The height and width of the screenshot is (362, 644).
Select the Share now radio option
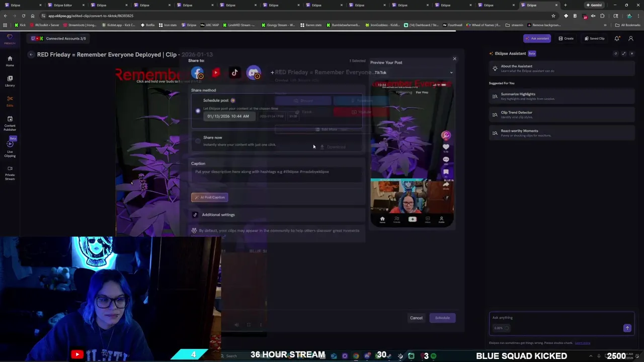coord(198,141)
